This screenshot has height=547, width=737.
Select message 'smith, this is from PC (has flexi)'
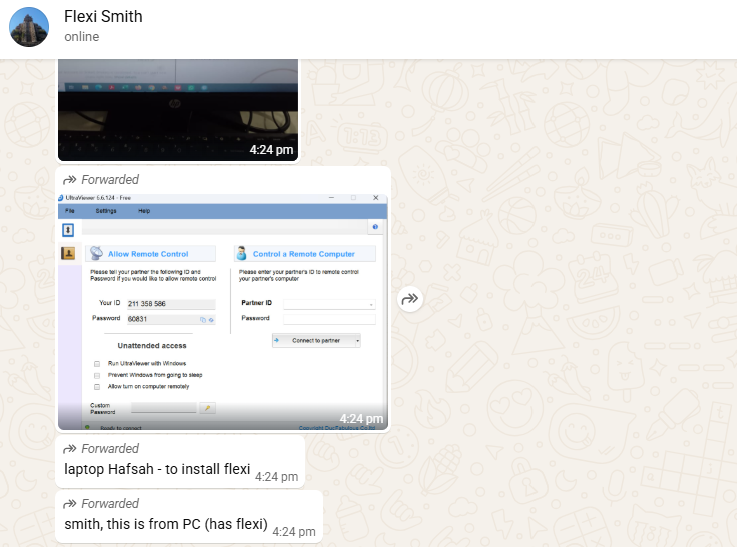click(x=166, y=524)
